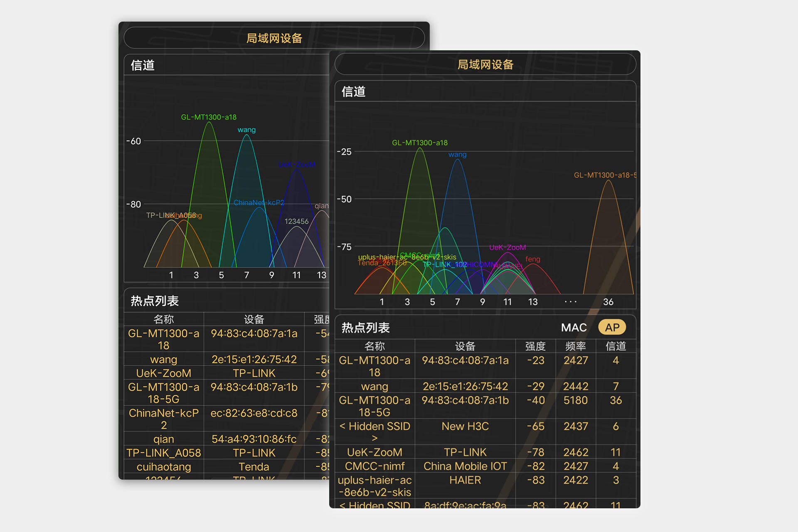
Task: Select the uplus-haier-ac-8e6b-v2-skis row
Action: (374, 486)
